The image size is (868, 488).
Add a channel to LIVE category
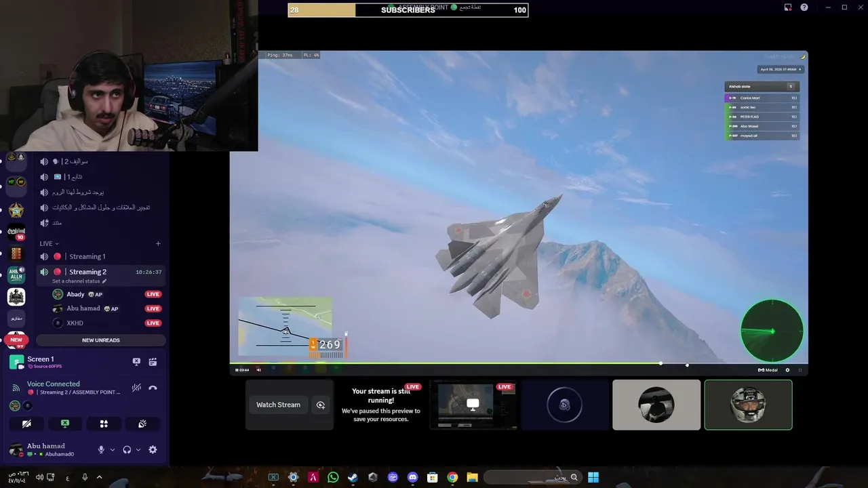pos(158,243)
